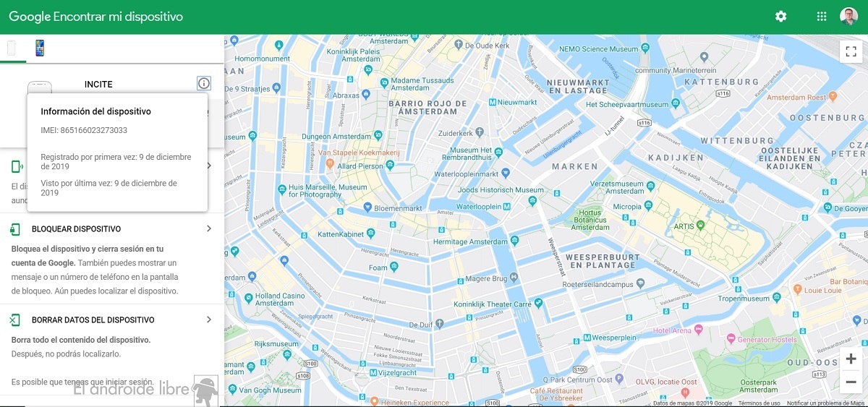
Task: Click the Allard Pierson museum marker
Action: 390,165
